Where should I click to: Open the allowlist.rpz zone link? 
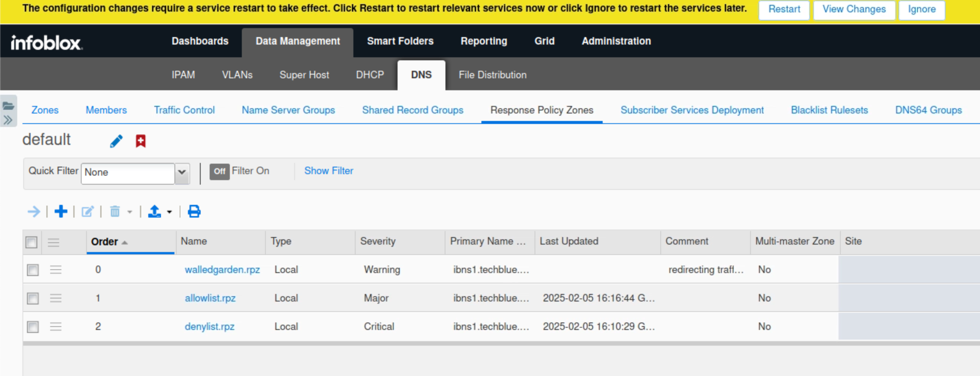point(210,298)
